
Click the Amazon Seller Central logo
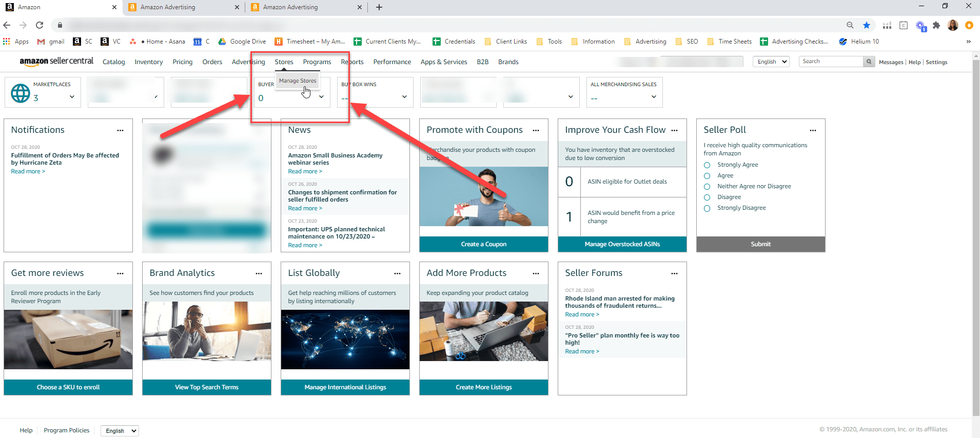[x=56, y=61]
